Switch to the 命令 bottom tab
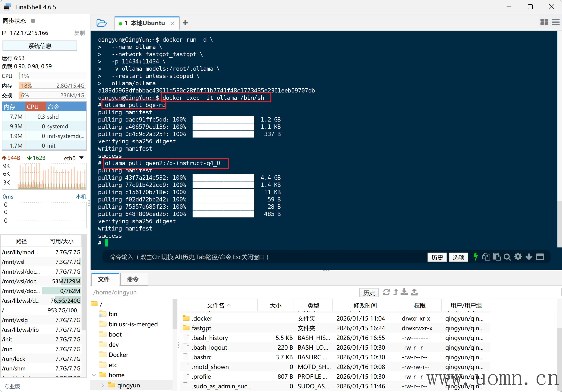562x392 pixels. click(133, 279)
